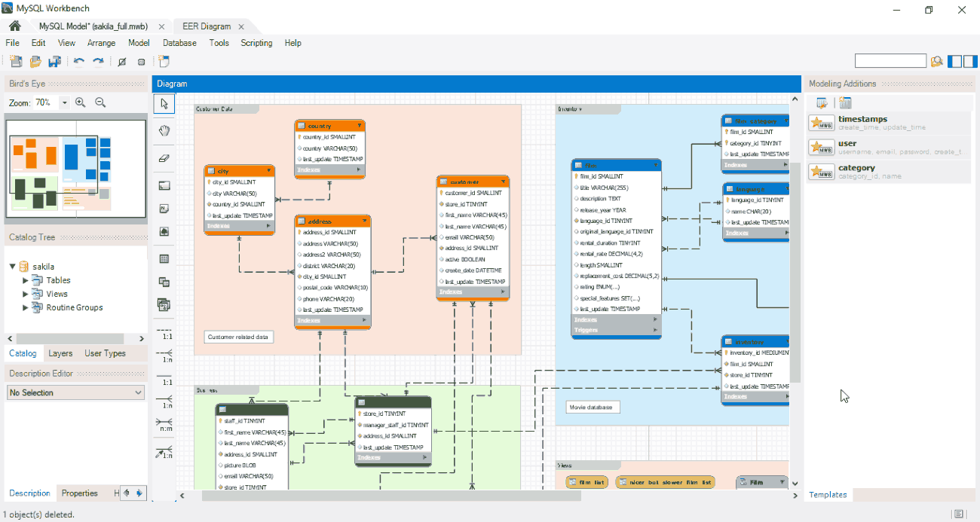Pick the 1:n non-identifying relationship tool
Screen dimensions: 980x522
click(164, 356)
